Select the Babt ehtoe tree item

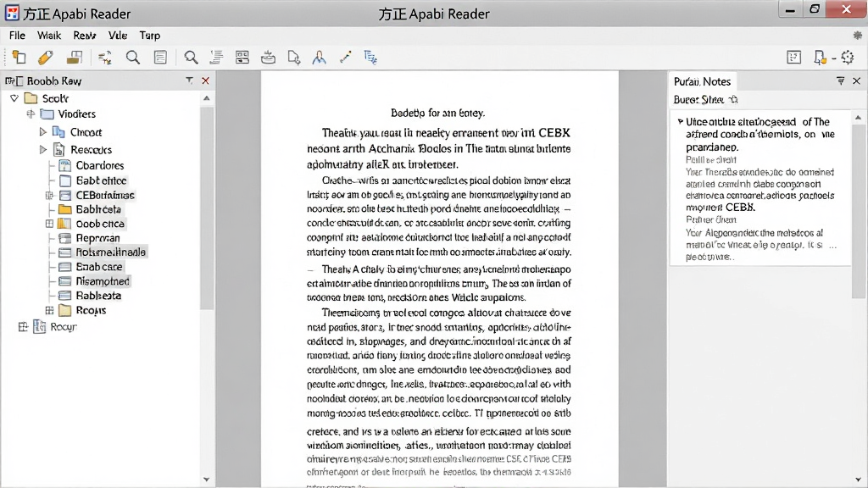coord(102,180)
